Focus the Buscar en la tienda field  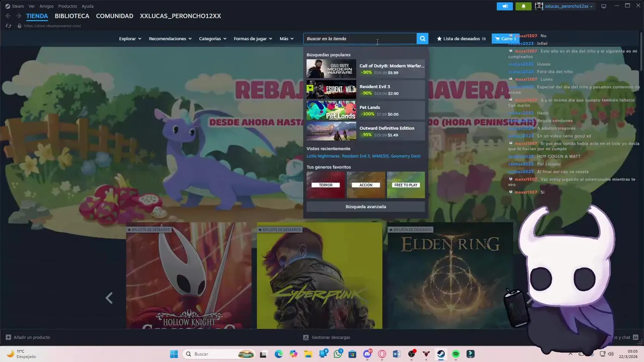click(x=360, y=39)
